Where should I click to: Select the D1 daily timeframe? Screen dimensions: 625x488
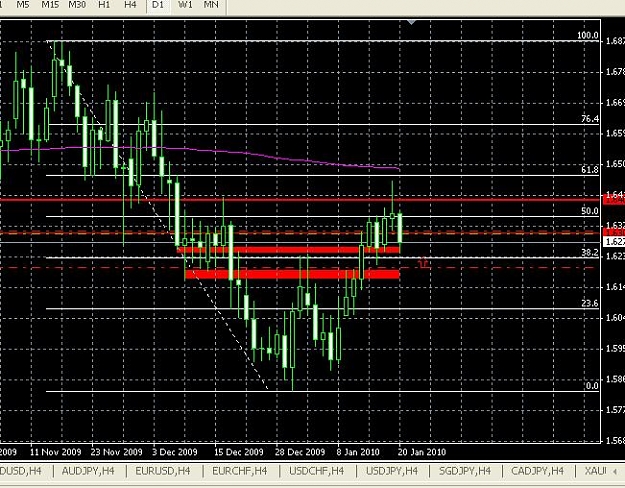point(158,5)
